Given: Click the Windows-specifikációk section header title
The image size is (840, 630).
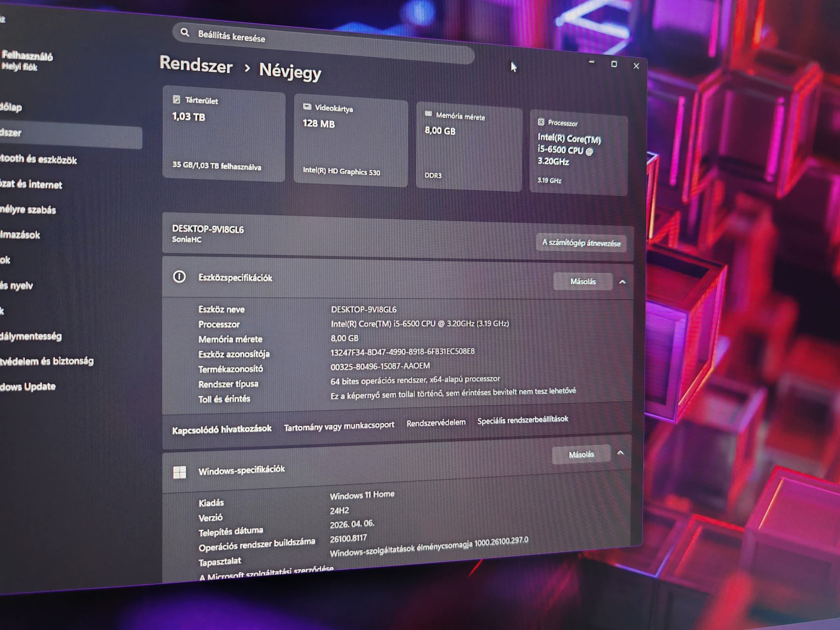Looking at the screenshot, I should click(242, 470).
